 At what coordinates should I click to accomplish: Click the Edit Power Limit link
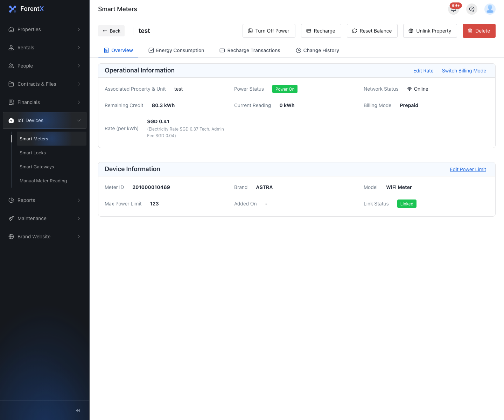(x=468, y=169)
